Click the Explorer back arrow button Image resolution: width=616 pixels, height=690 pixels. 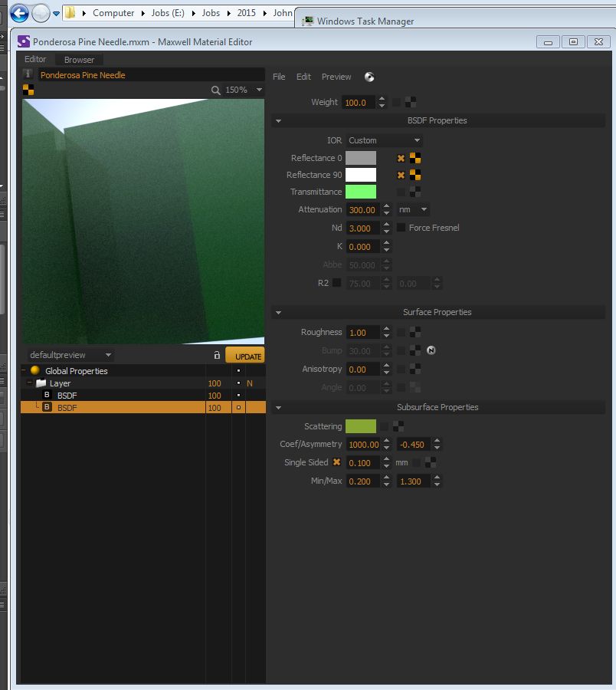pyautogui.click(x=19, y=13)
